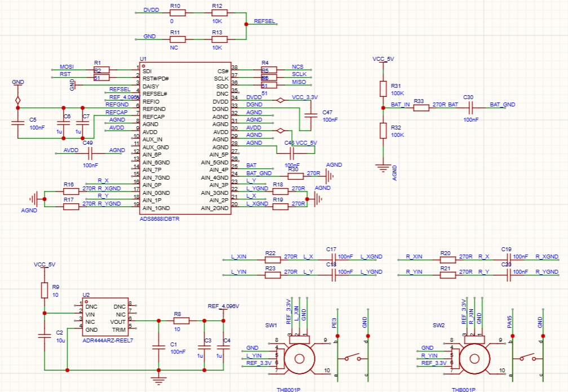Select resistor R8 at U2 VOUT

(181, 320)
